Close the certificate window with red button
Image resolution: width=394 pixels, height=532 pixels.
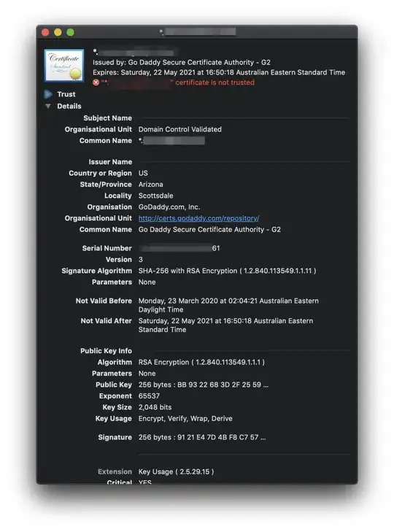click(x=45, y=32)
